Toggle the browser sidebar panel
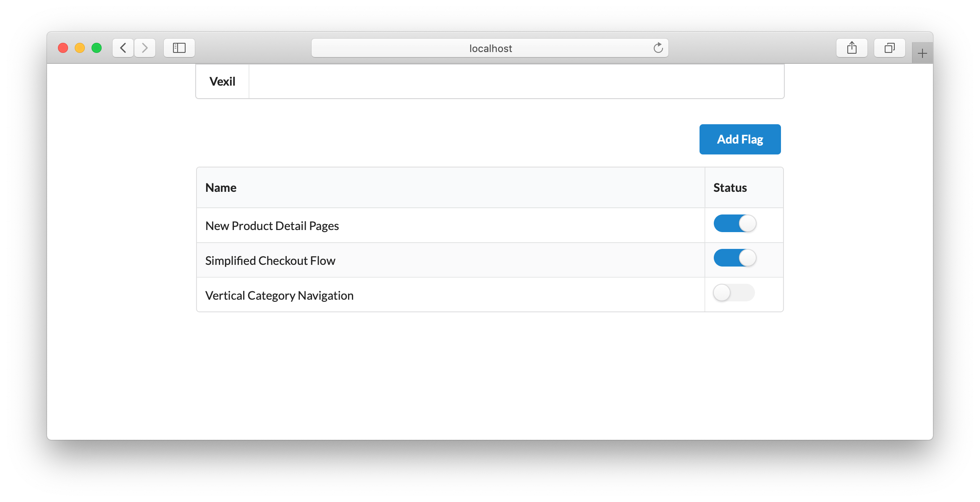Viewport: 980px width, 502px height. pos(179,47)
